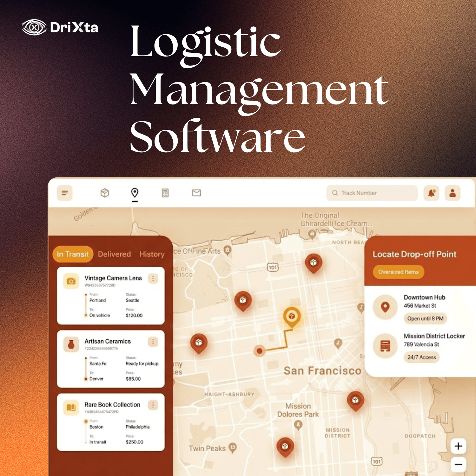This screenshot has width=476, height=476.
Task: Open the hamburger menu button
Action: tap(65, 193)
